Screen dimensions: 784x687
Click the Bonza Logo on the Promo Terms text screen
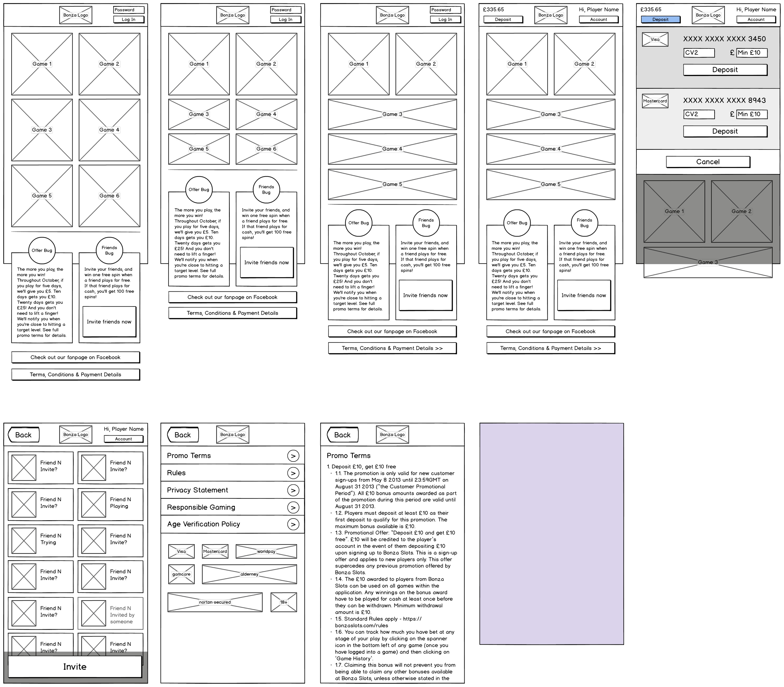click(392, 435)
